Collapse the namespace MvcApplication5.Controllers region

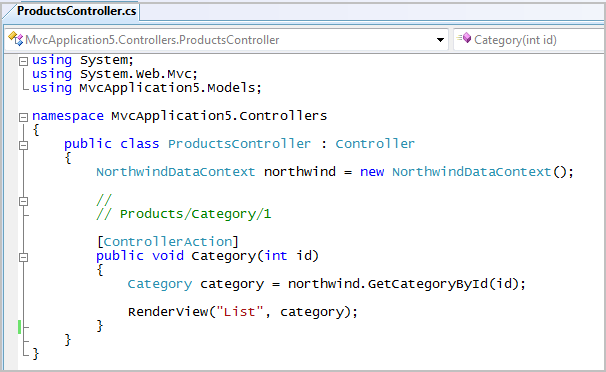tap(24, 117)
